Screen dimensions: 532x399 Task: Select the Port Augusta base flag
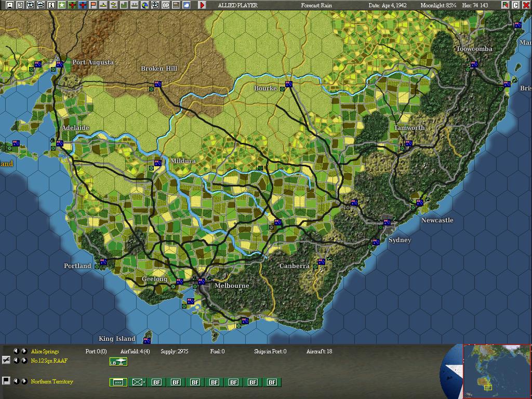click(60, 64)
